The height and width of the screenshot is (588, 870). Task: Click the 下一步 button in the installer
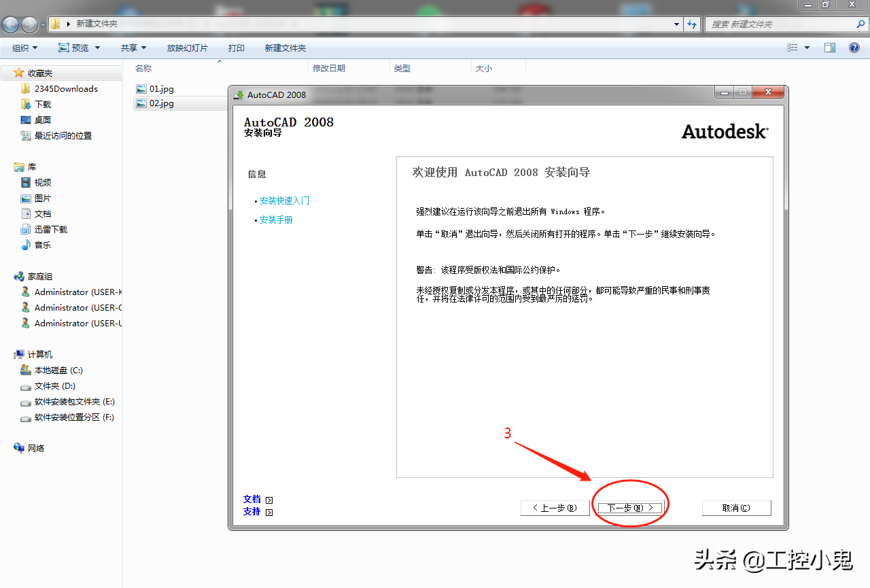[629, 507]
